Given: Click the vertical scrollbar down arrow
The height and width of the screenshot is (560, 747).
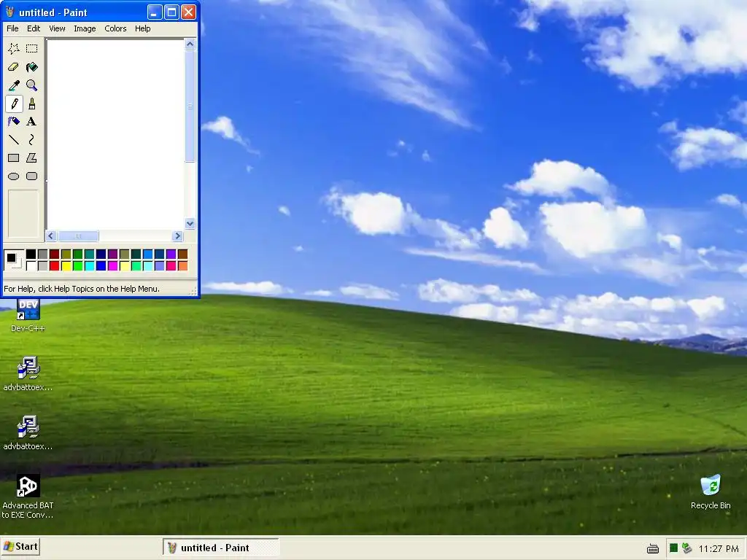Looking at the screenshot, I should click(x=190, y=224).
